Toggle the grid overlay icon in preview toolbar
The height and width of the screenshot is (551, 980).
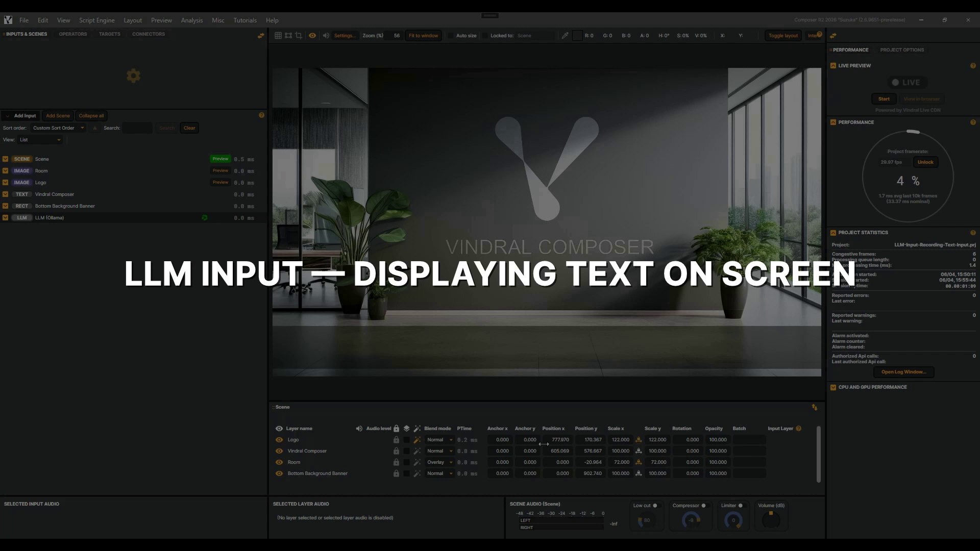coord(278,36)
